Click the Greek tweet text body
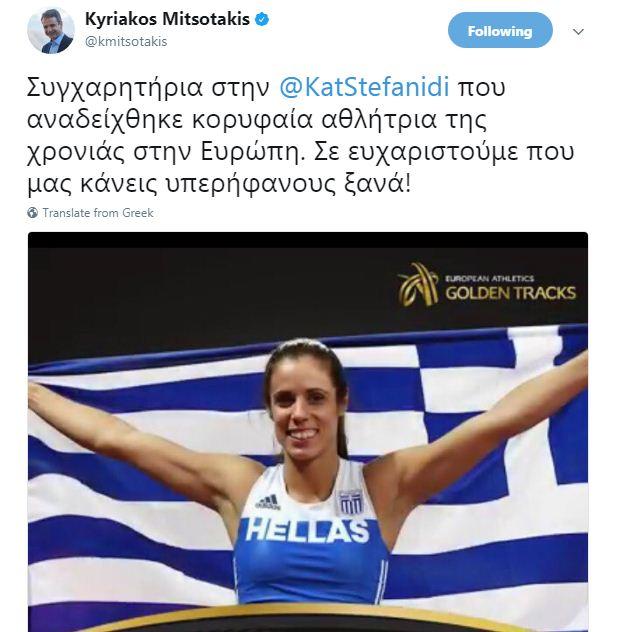The image size is (617, 632). 300,135
